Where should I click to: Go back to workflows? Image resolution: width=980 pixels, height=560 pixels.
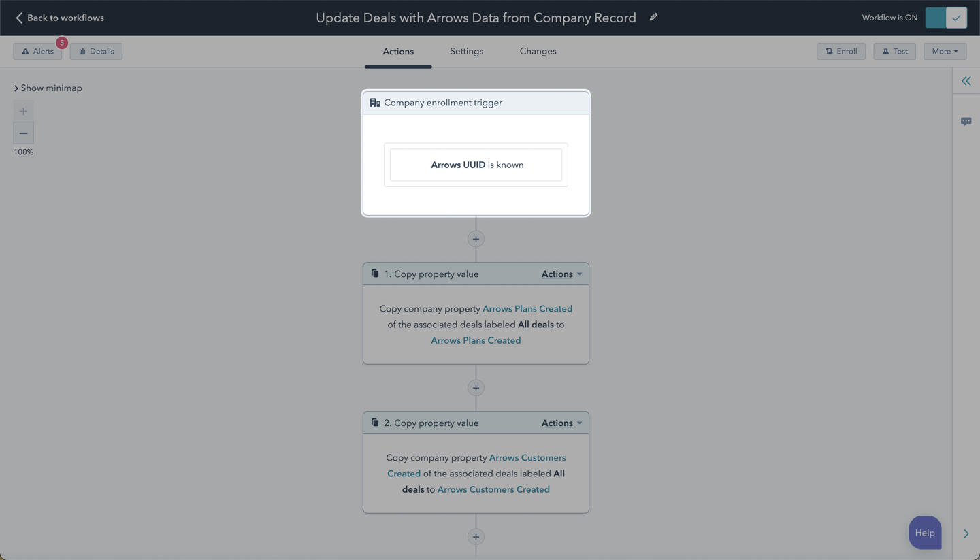click(x=60, y=18)
